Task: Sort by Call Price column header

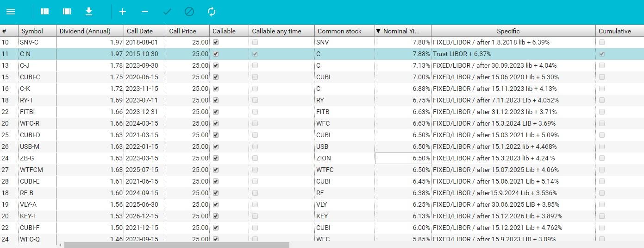Action: coord(188,31)
